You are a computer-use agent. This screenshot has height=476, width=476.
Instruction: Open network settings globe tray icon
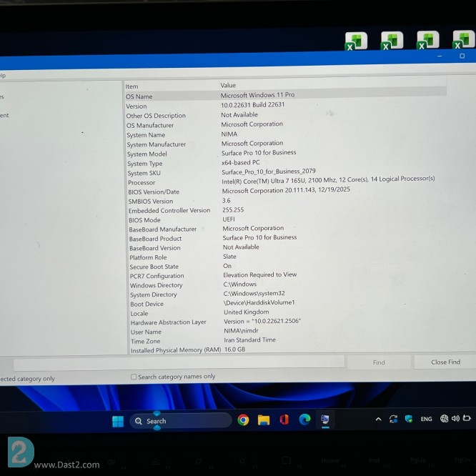click(x=444, y=419)
